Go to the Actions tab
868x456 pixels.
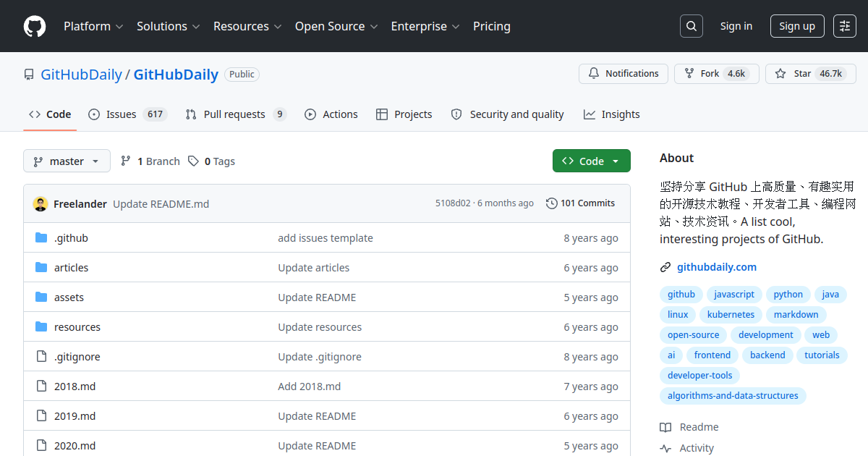(331, 114)
